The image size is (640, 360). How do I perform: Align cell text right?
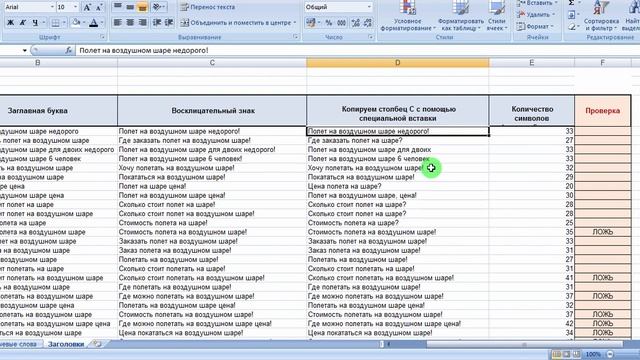coord(142,22)
